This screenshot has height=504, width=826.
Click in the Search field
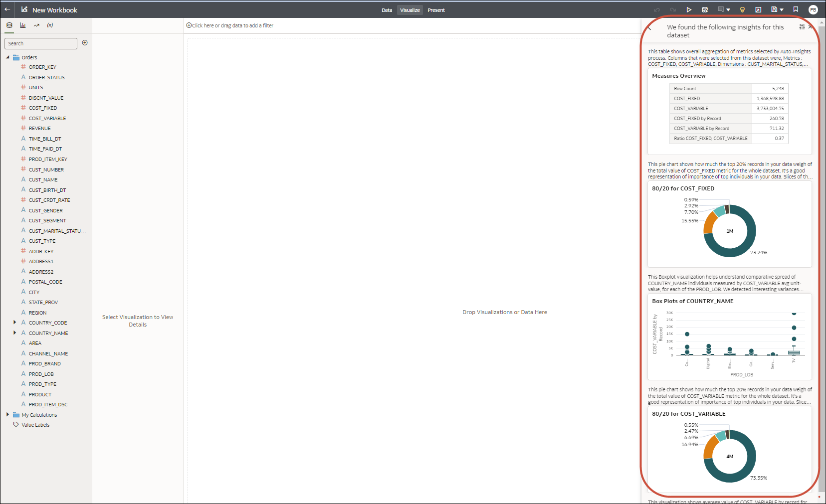(41, 43)
